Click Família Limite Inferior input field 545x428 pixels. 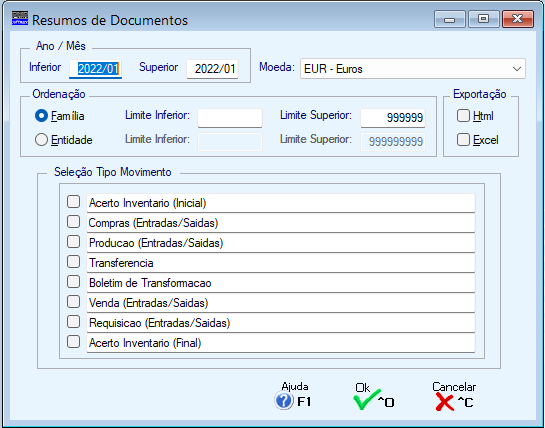tap(230, 118)
